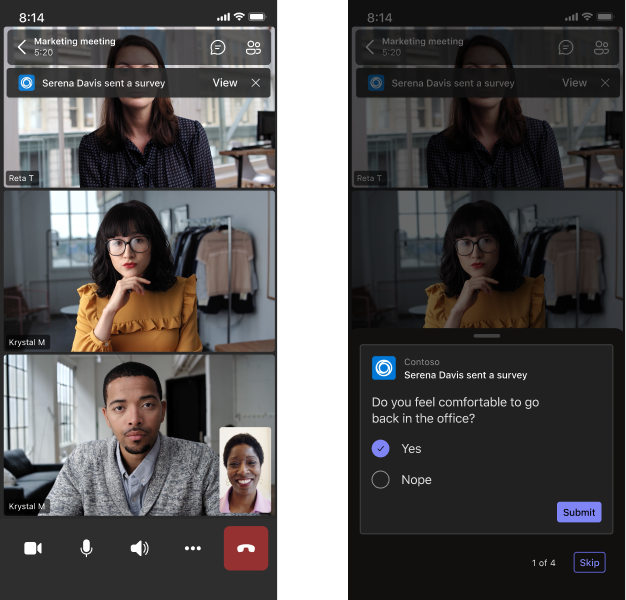Click battery icon in left status bar

pos(257,17)
